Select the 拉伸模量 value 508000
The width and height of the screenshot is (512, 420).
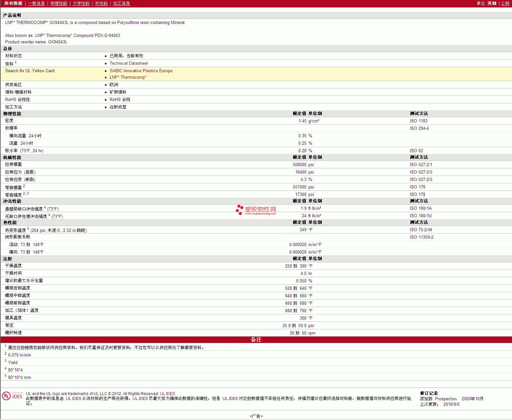299,165
